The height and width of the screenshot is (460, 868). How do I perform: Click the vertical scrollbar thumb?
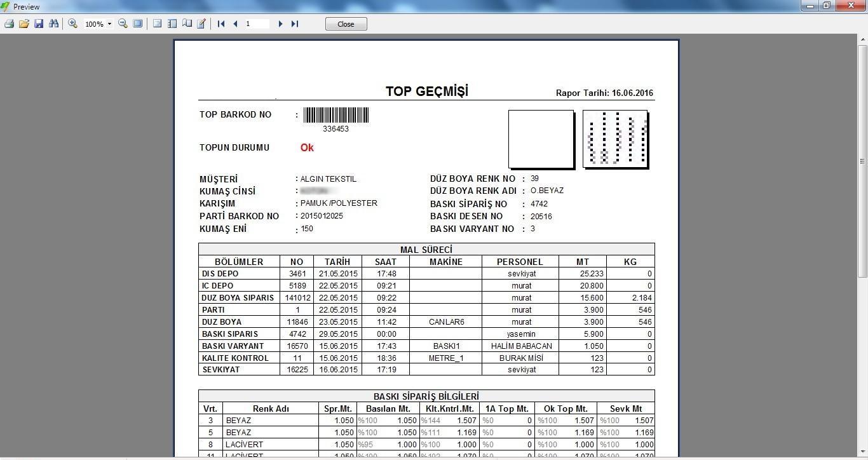pos(862,160)
